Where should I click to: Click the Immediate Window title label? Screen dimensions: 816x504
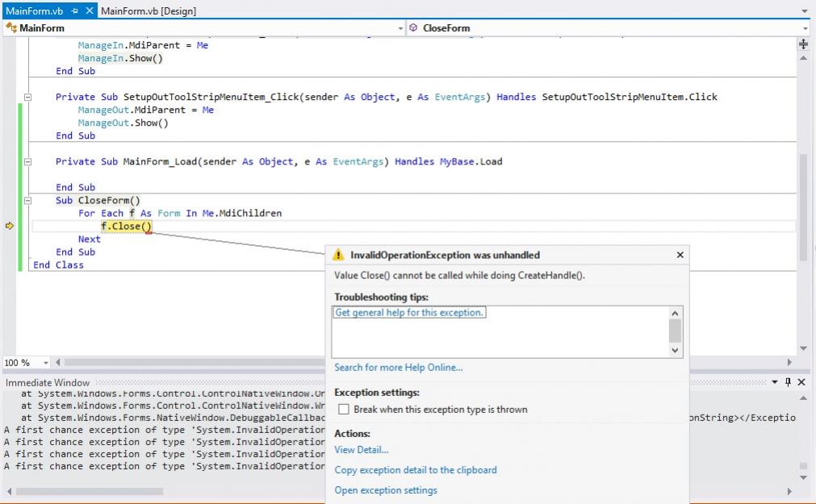tap(48, 383)
